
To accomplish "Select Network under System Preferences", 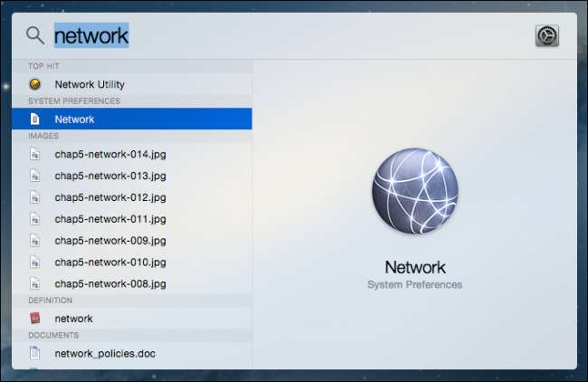I will pyautogui.click(x=132, y=119).
